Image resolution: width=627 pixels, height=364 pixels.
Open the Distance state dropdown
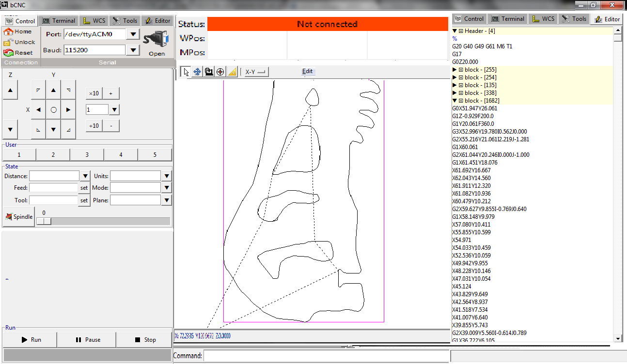pos(85,176)
